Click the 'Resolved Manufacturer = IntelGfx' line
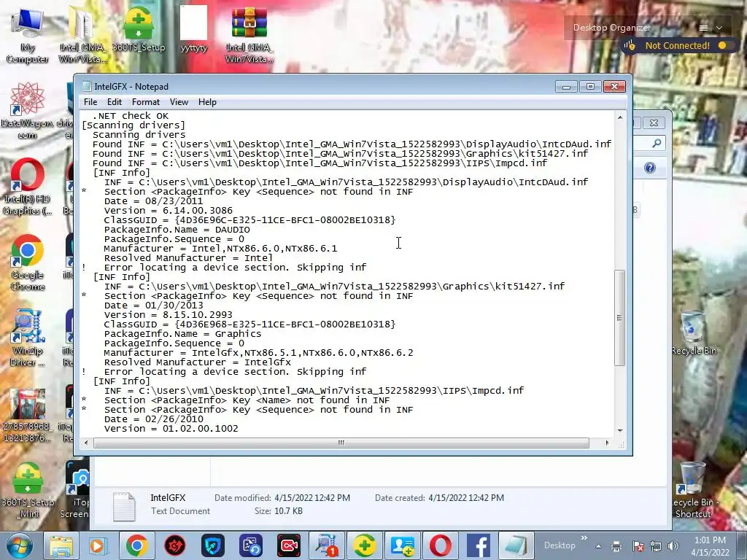The height and width of the screenshot is (560, 747). click(197, 362)
